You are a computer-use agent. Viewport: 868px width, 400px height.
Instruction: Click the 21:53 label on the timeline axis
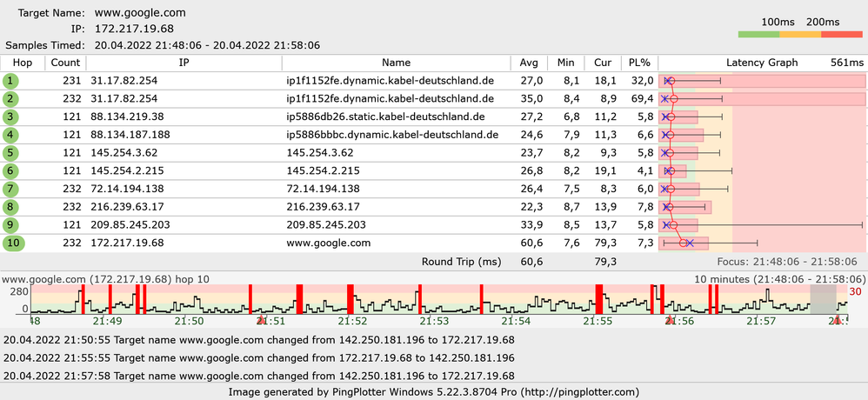click(433, 320)
